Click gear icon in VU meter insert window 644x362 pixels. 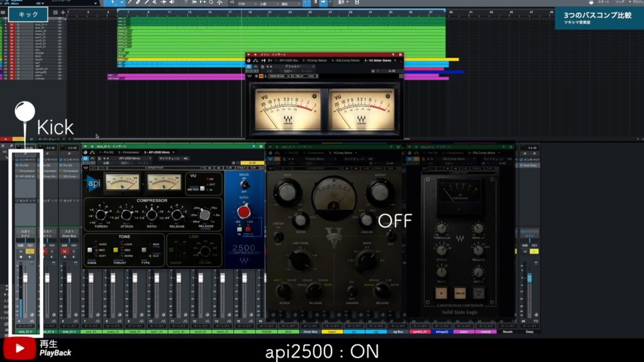pos(373,71)
